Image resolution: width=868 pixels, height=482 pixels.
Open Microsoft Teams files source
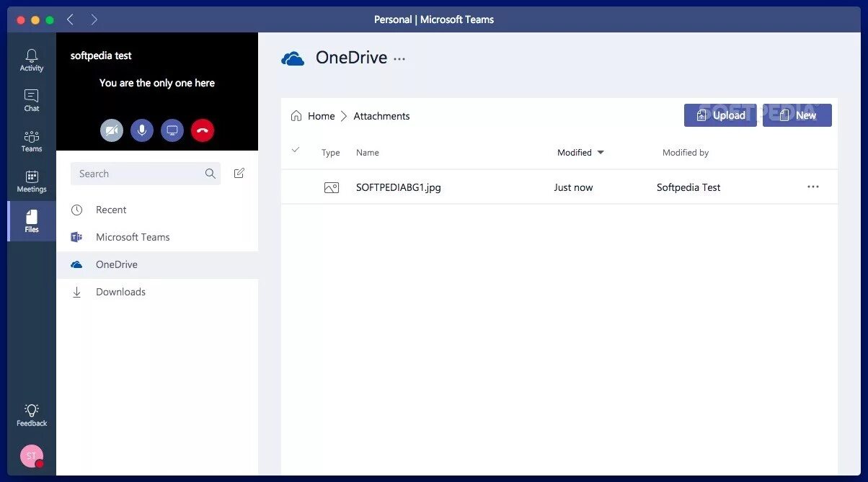(157, 237)
